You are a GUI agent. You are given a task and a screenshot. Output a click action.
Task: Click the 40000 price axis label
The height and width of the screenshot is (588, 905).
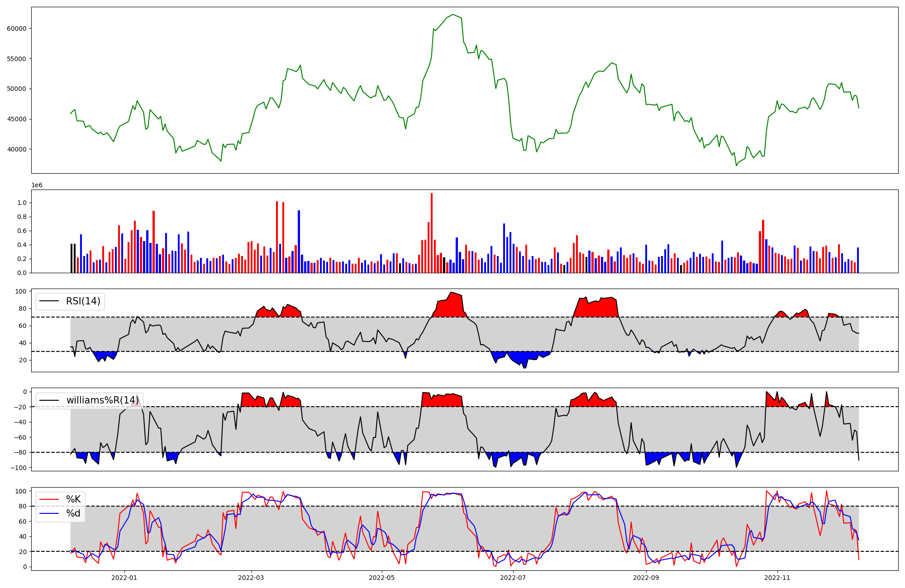tap(17, 149)
